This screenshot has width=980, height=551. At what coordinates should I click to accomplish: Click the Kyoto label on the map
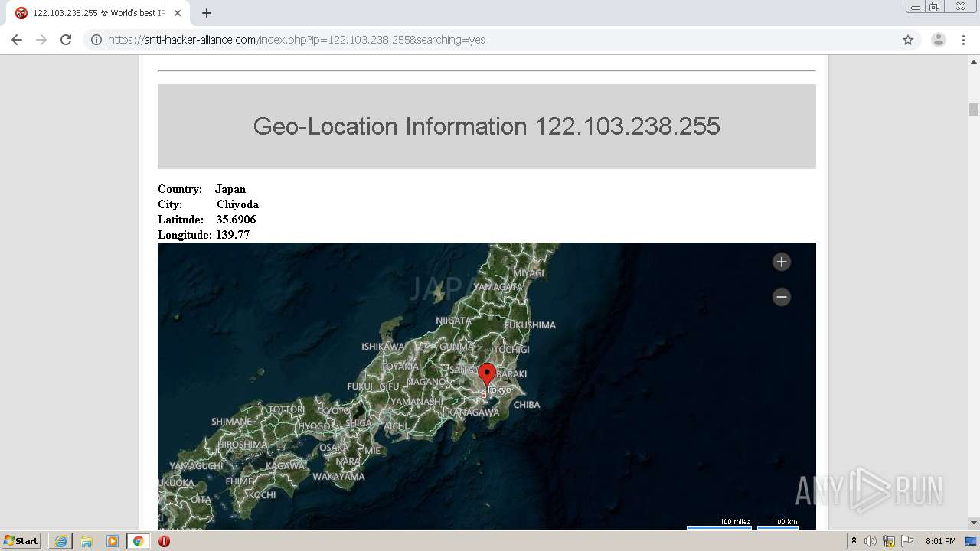(334, 411)
